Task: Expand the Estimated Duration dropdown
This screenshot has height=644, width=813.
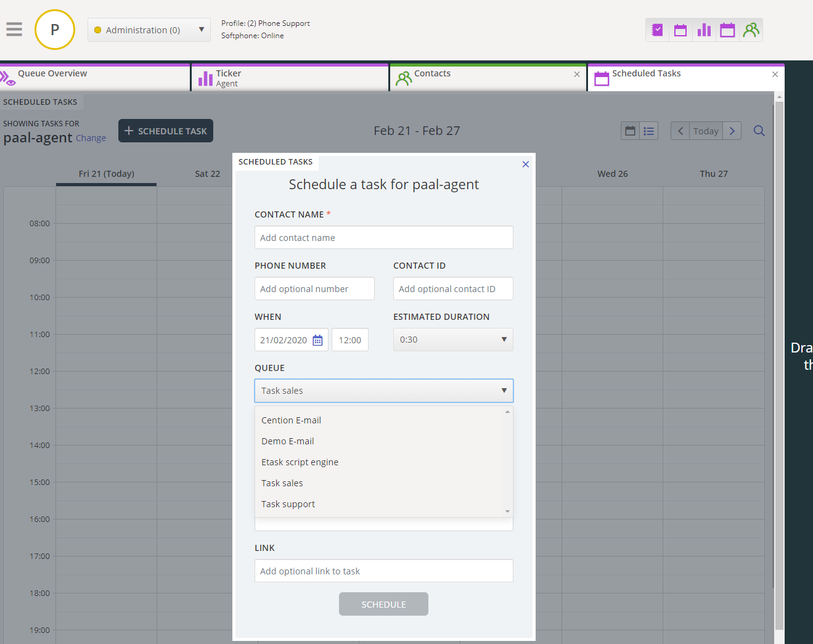Action: [453, 340]
